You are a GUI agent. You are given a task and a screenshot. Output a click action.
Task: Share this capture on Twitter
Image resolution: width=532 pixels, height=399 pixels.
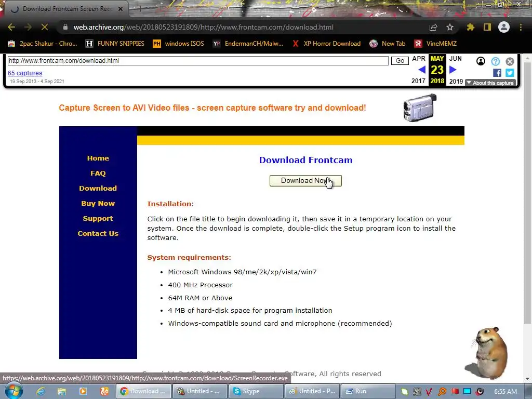click(x=510, y=73)
